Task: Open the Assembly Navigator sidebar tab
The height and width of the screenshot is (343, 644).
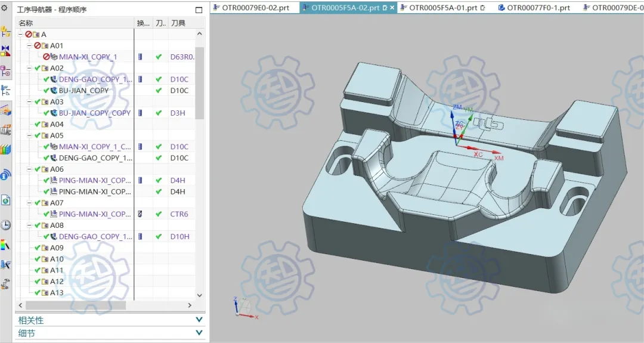Action: pyautogui.click(x=5, y=31)
